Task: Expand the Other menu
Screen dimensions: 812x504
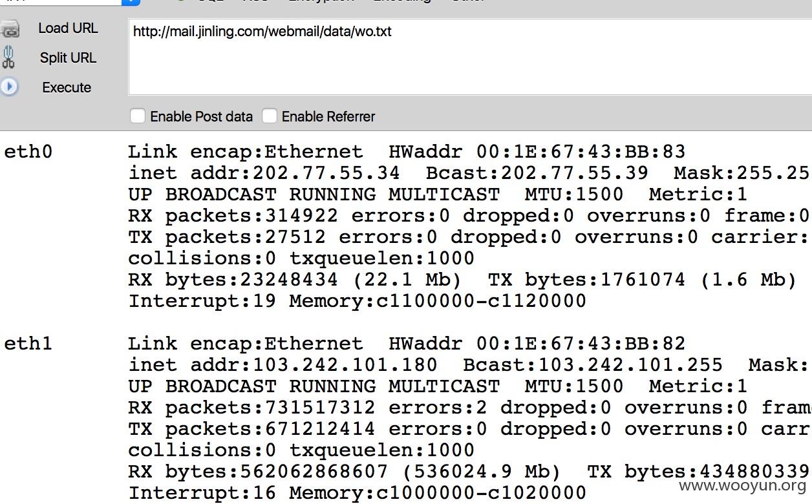Action: (x=468, y=1)
